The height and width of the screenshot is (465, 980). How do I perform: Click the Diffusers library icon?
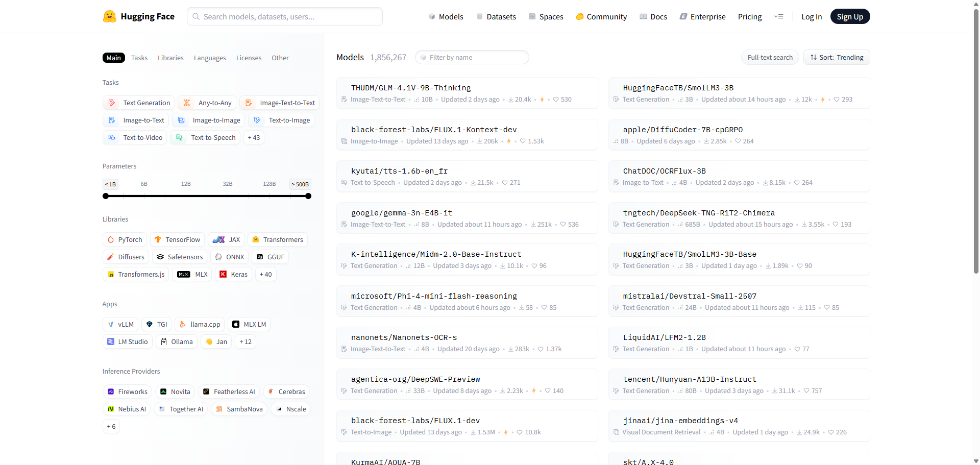[x=111, y=257]
